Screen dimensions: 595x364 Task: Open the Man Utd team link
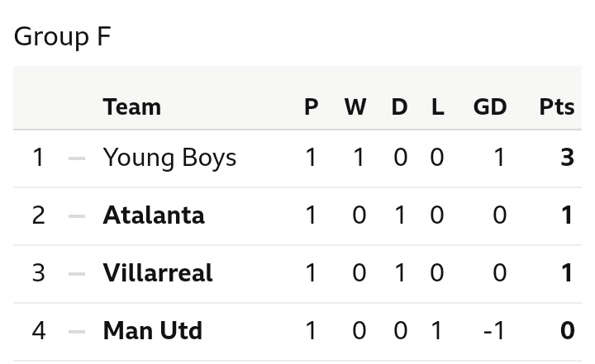click(x=153, y=331)
